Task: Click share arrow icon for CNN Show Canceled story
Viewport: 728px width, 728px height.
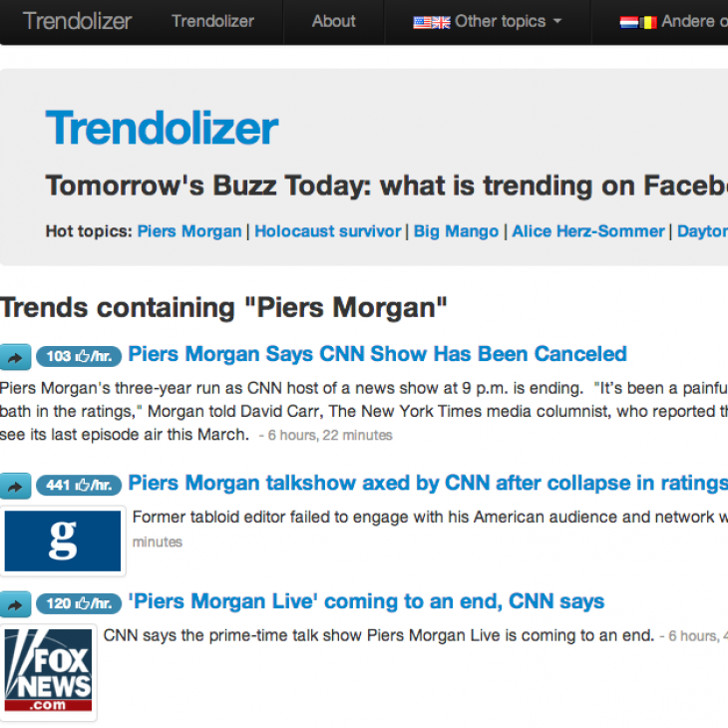Action: tap(15, 357)
